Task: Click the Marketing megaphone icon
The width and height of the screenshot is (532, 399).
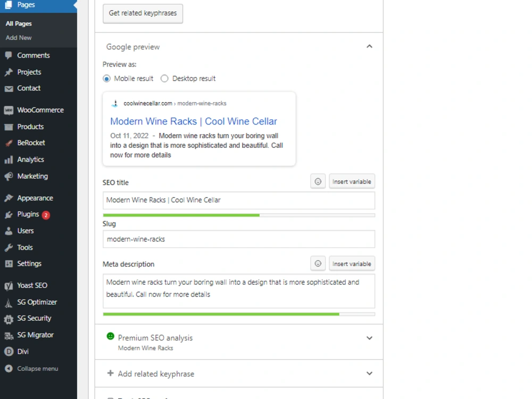Action: click(9, 177)
